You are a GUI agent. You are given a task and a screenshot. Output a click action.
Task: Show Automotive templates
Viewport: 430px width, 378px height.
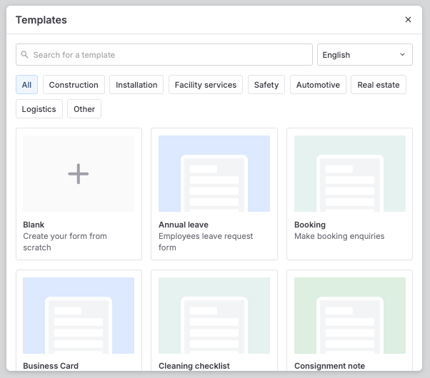pos(318,85)
